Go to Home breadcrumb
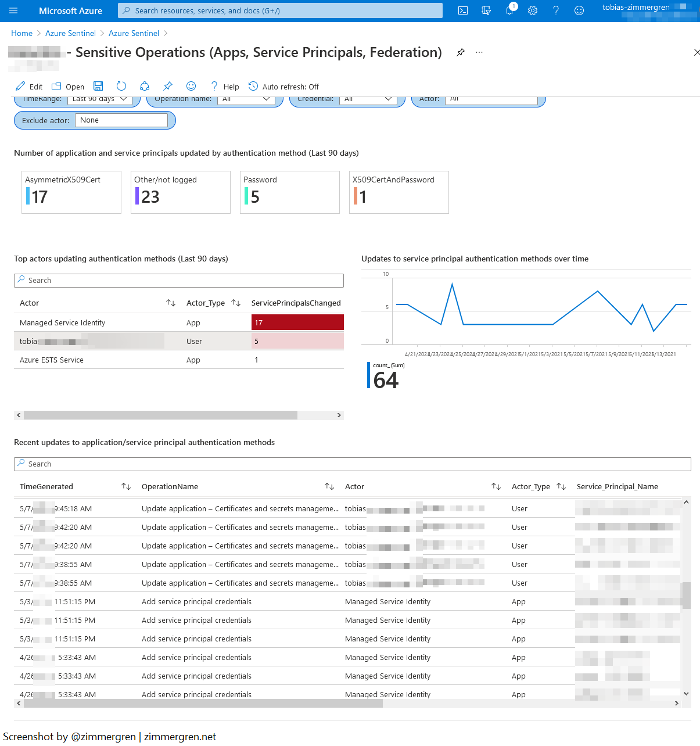Viewport: 700px width, 746px height. [x=22, y=33]
